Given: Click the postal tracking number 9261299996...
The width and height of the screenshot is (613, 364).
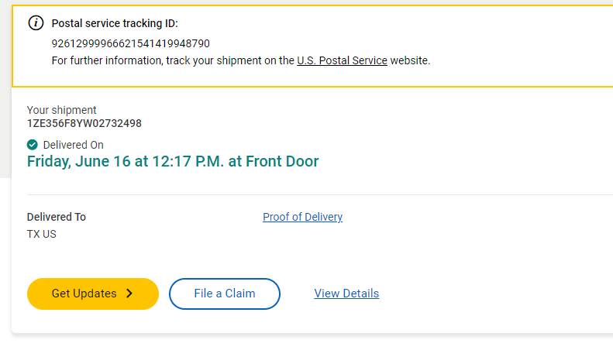Looking at the screenshot, I should pyautogui.click(x=130, y=43).
